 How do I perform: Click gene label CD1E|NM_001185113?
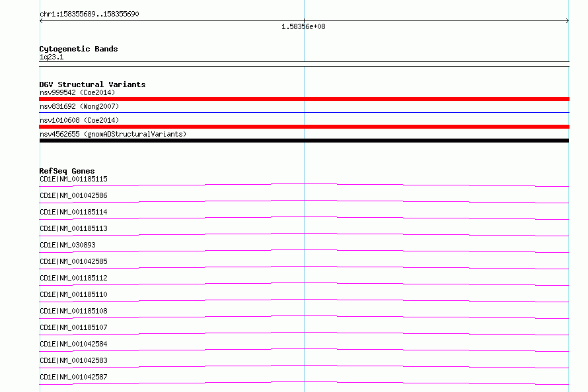(73, 228)
